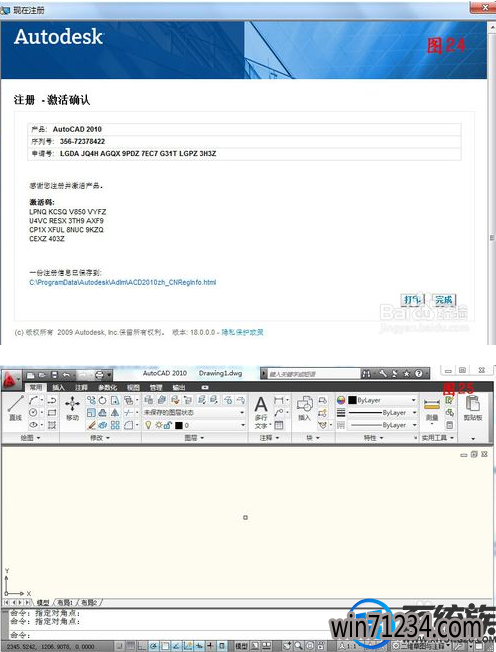Select the Array tool in Modify panel
Image resolution: width=496 pixels, height=652 pixels.
pyautogui.click(x=115, y=425)
